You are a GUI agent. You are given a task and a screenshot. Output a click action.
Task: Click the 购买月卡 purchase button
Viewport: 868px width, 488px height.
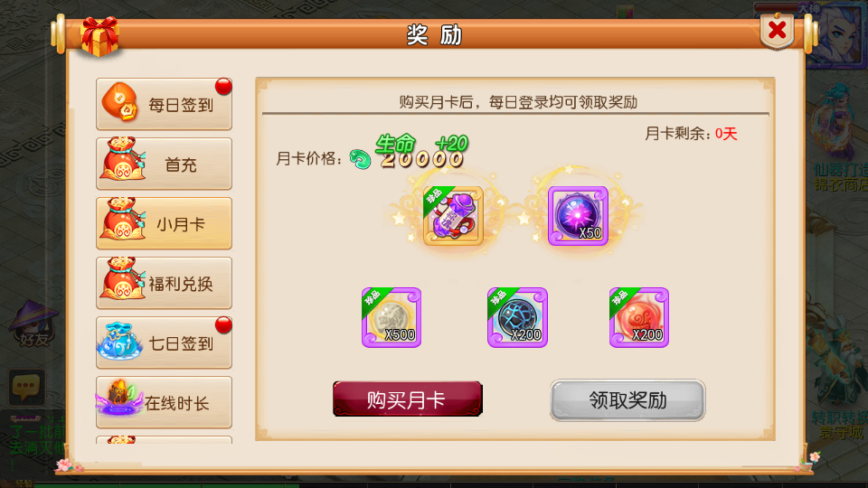click(x=408, y=399)
